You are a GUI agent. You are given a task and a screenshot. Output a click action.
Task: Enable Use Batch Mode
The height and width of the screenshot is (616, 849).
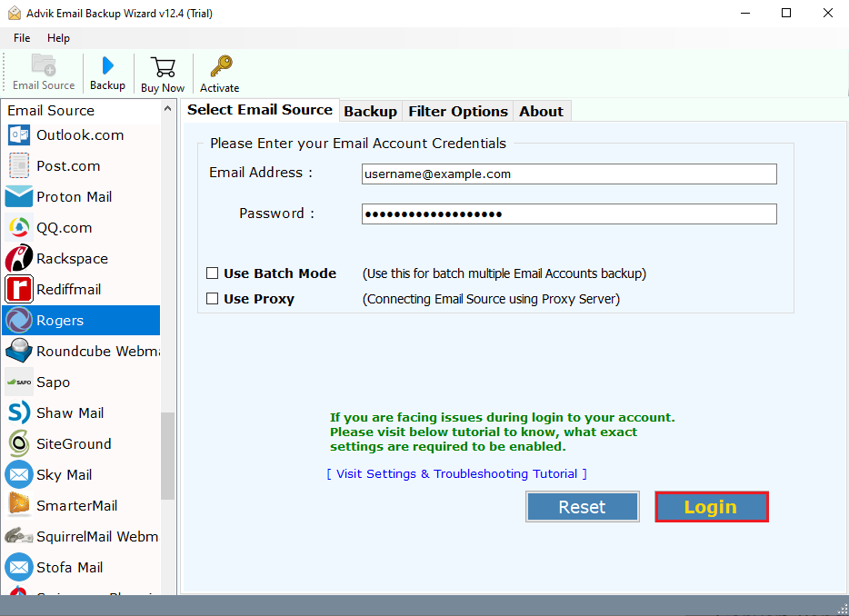pyautogui.click(x=212, y=273)
